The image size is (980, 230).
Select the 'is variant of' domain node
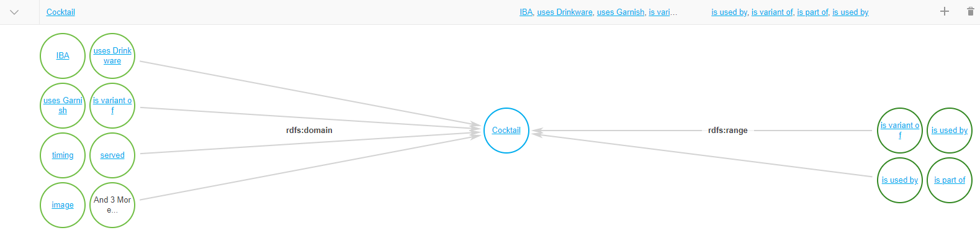pos(112,106)
